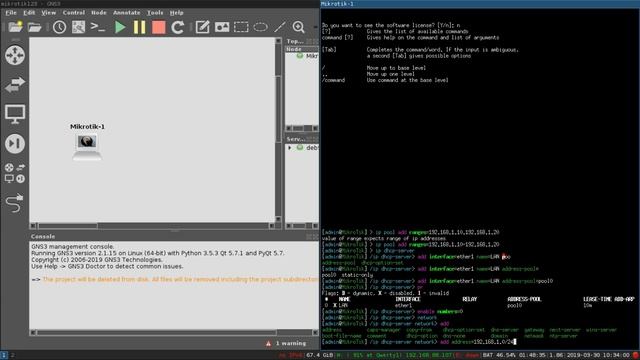This screenshot has height=360, width=640.
Task: Select the Draw ellipse tool
Action: click(x=260, y=27)
